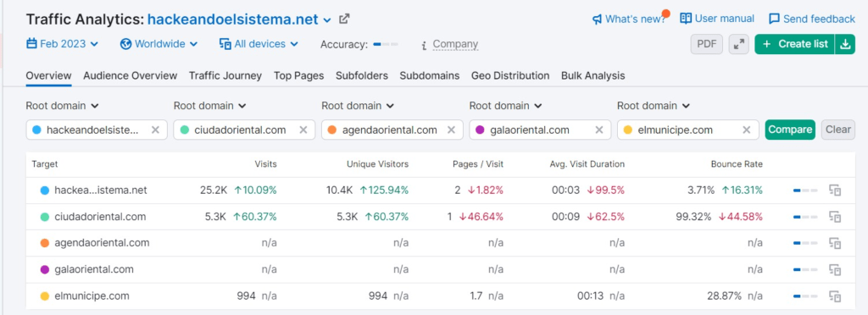Click the Create list button
The image size is (868, 315).
[x=795, y=44]
